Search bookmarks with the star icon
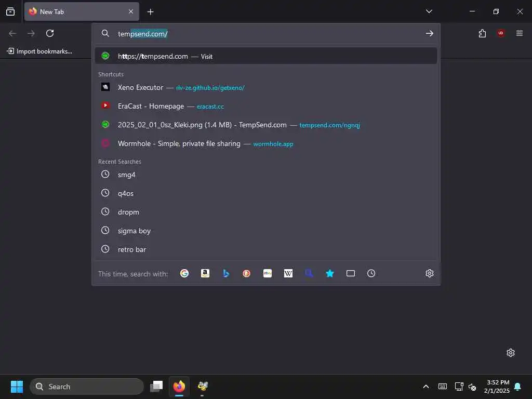This screenshot has height=399, width=532. (330, 273)
